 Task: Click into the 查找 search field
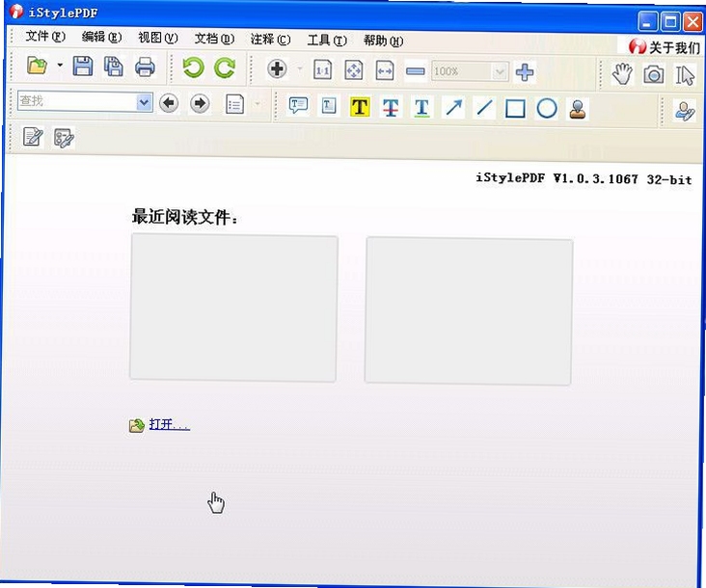(x=77, y=101)
